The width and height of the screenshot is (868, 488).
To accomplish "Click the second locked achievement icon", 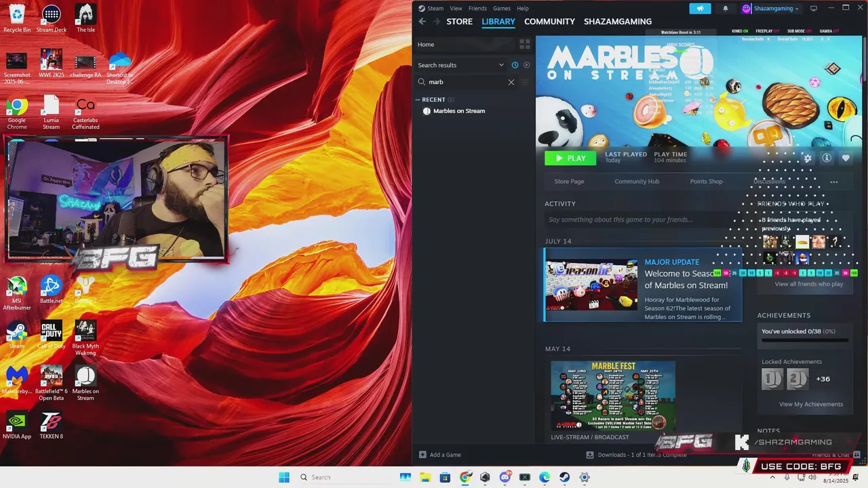I will (797, 379).
